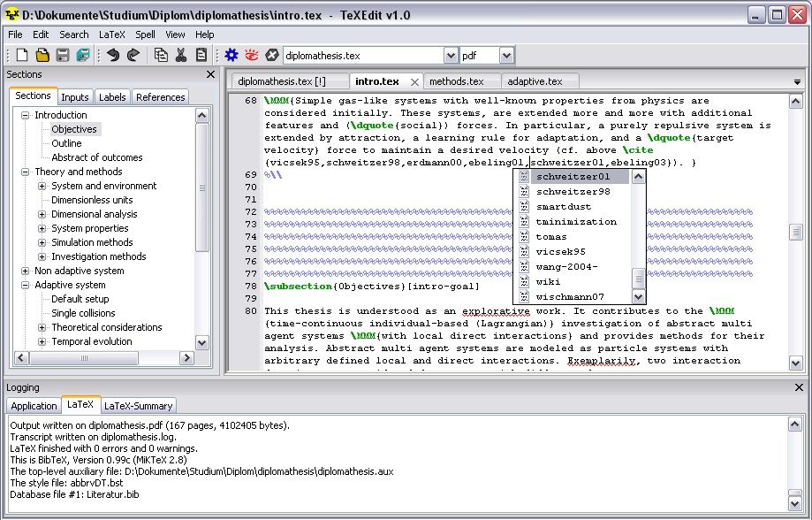Screen dimensions: 812x520
Task: Click the red eye viewer icon
Action: [x=252, y=56]
